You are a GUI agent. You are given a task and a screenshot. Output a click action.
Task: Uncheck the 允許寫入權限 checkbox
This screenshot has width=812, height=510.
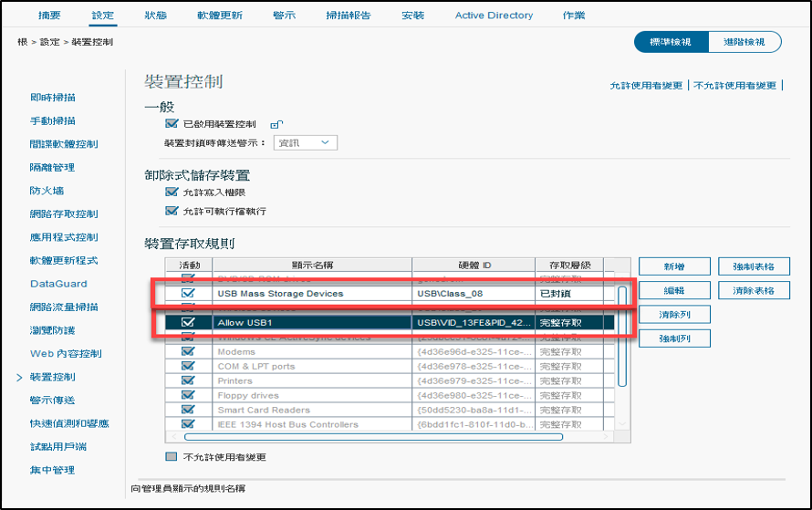click(171, 193)
